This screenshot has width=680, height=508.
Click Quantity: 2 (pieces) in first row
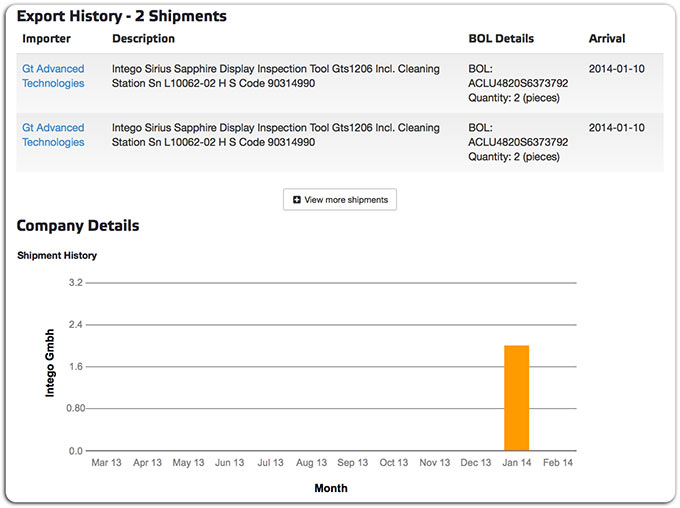(514, 98)
